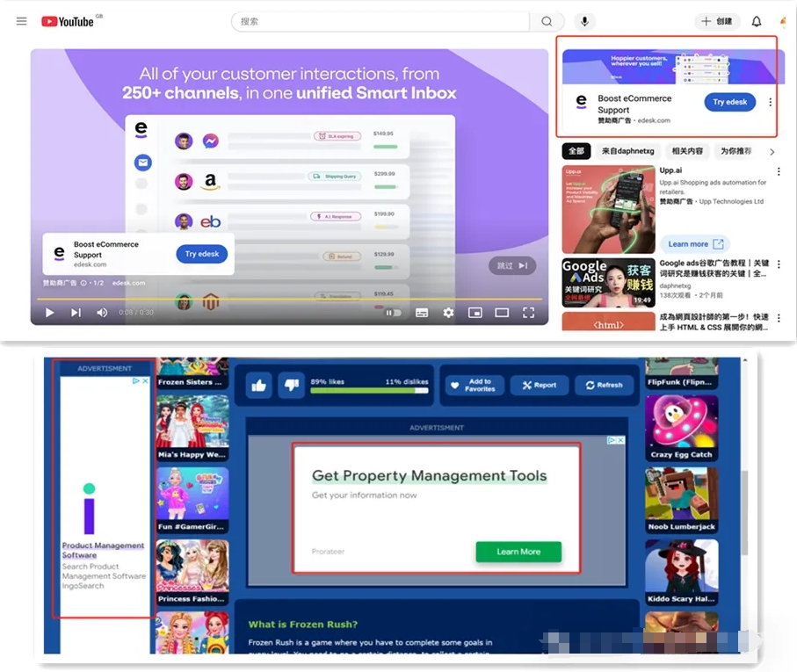Click the search magnifier button
Image resolution: width=797 pixels, height=672 pixels.
[547, 21]
